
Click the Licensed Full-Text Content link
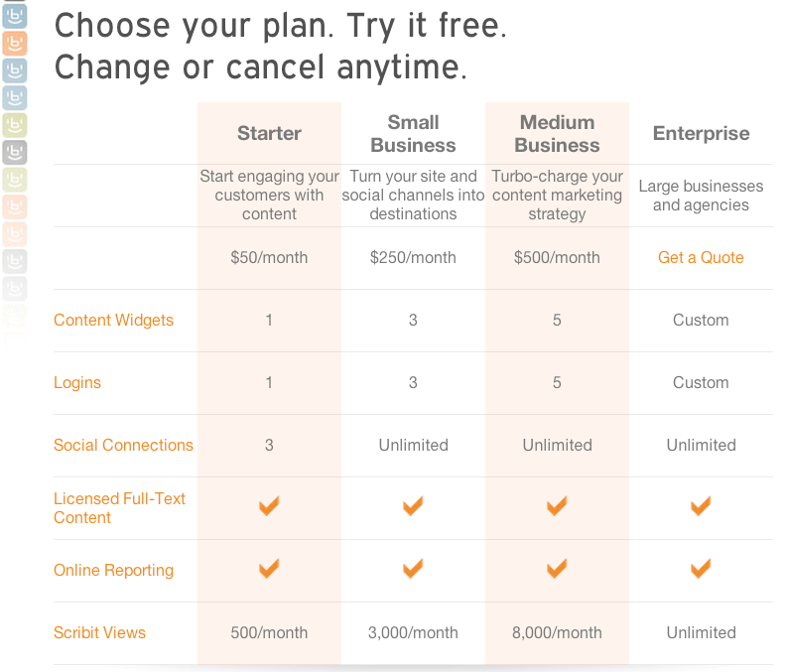(119, 507)
